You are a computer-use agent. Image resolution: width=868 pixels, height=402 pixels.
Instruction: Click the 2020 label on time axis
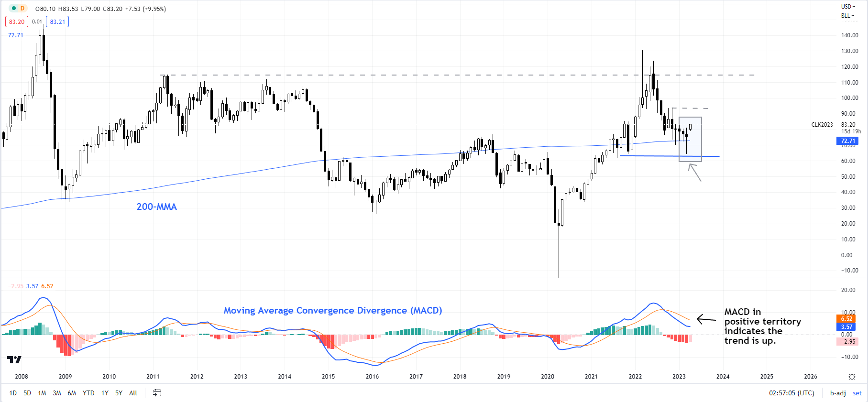click(x=548, y=377)
